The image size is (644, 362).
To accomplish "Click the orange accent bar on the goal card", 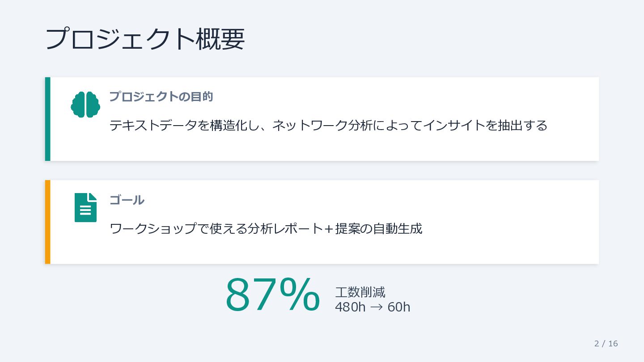I will pyautogui.click(x=48, y=222).
